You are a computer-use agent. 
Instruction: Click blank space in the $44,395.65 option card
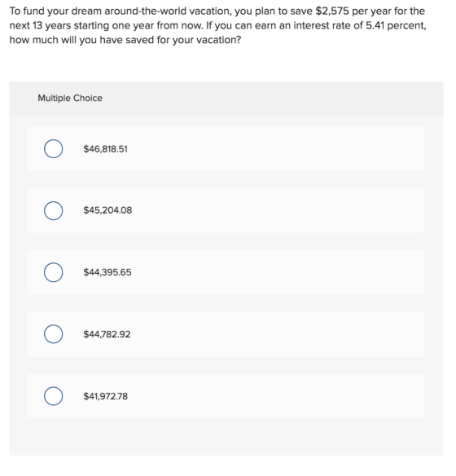(x=273, y=272)
